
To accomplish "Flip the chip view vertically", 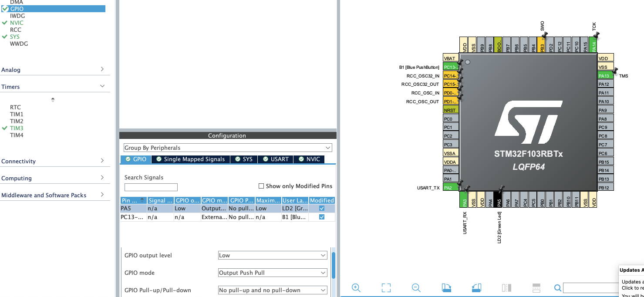I will coord(536,288).
